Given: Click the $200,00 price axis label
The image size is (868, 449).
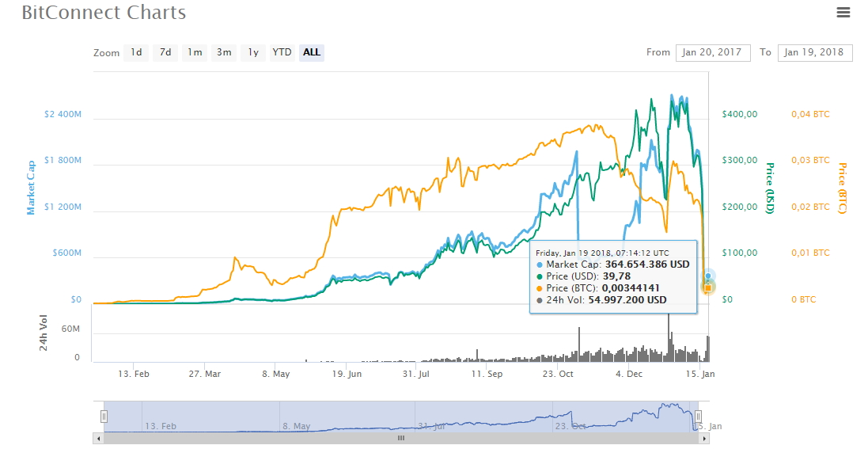Looking at the screenshot, I should click(x=740, y=207).
